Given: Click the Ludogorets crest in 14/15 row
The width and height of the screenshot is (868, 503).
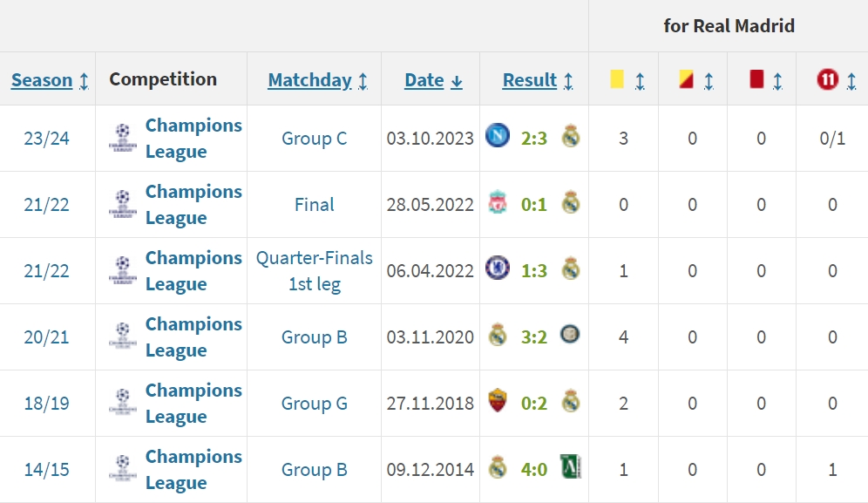Looking at the screenshot, I should tap(570, 467).
